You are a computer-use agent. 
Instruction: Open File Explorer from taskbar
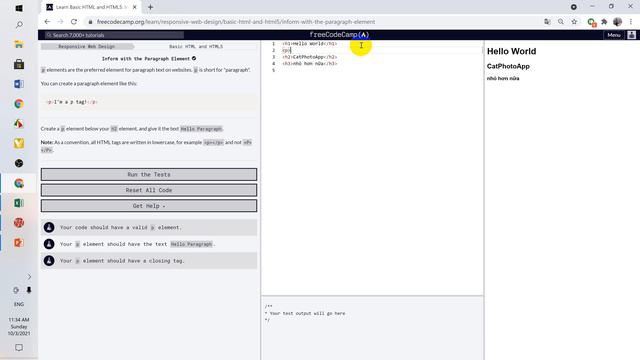coord(19,44)
